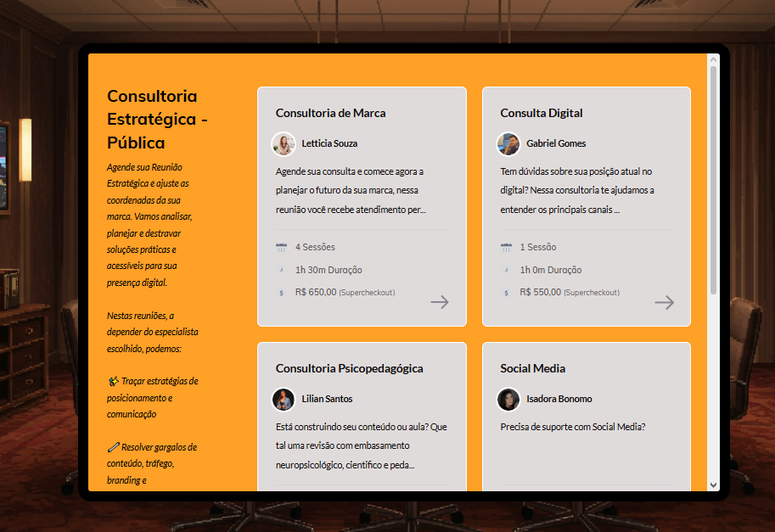Click calendar icon beside 4 Sessões
Screen dimensions: 775x532
281,247
